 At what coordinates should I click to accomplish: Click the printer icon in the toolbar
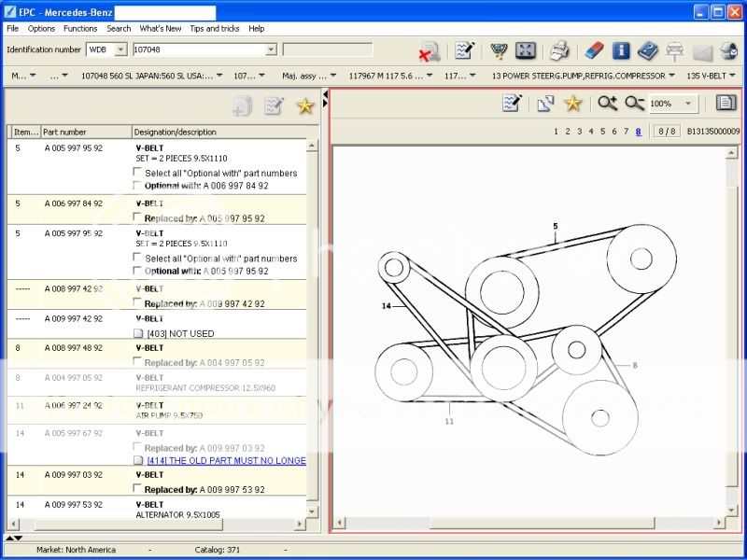(558, 50)
